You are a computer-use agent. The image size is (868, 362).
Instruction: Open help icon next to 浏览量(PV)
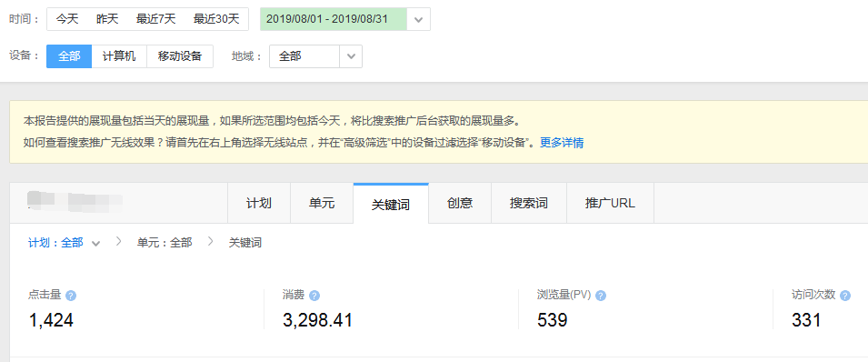point(601,296)
